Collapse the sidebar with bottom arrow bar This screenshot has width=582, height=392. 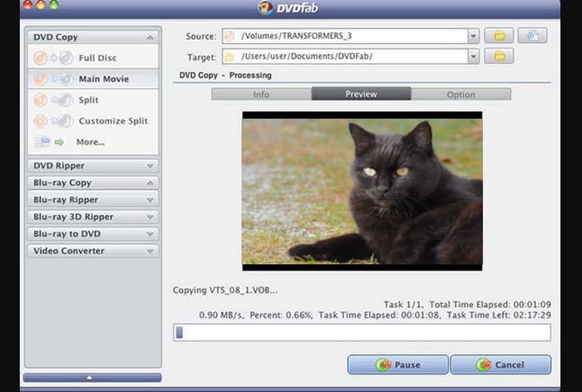(92, 378)
